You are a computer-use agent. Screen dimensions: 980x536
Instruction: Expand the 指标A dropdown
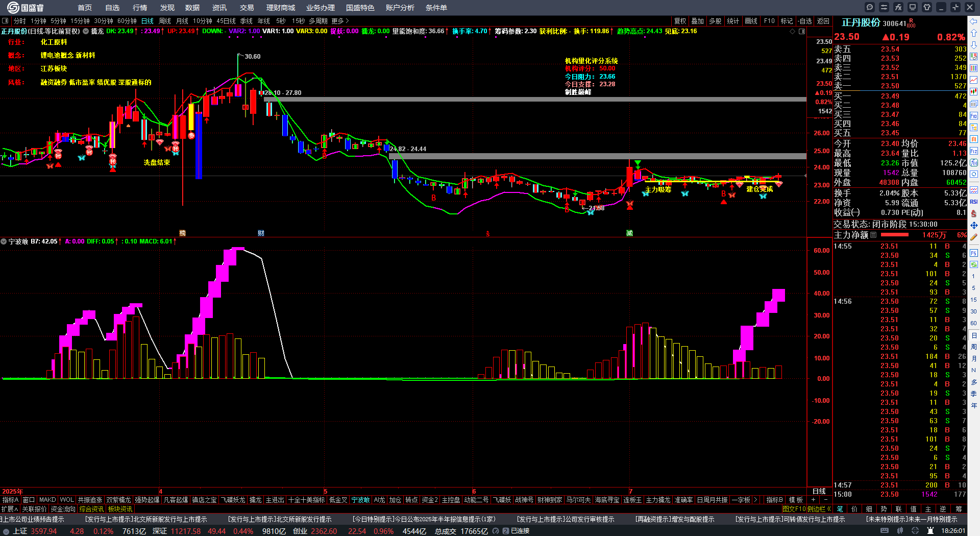point(10,500)
